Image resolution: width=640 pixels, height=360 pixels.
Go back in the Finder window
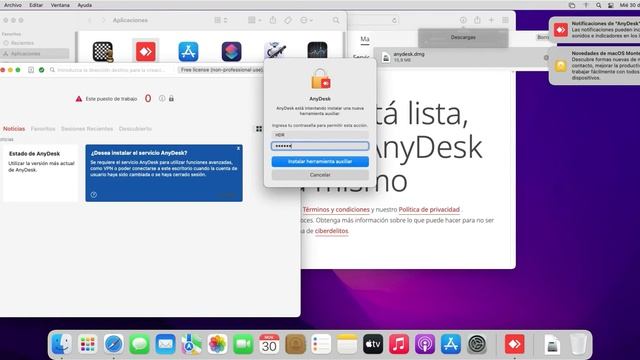point(90,20)
